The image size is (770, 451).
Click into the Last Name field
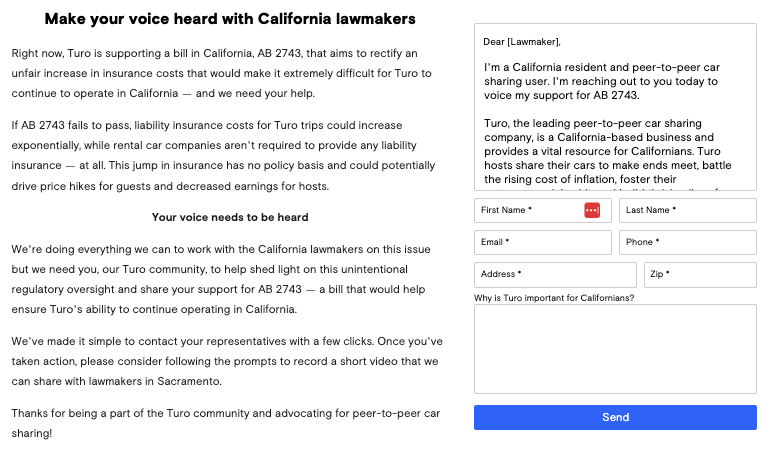687,210
